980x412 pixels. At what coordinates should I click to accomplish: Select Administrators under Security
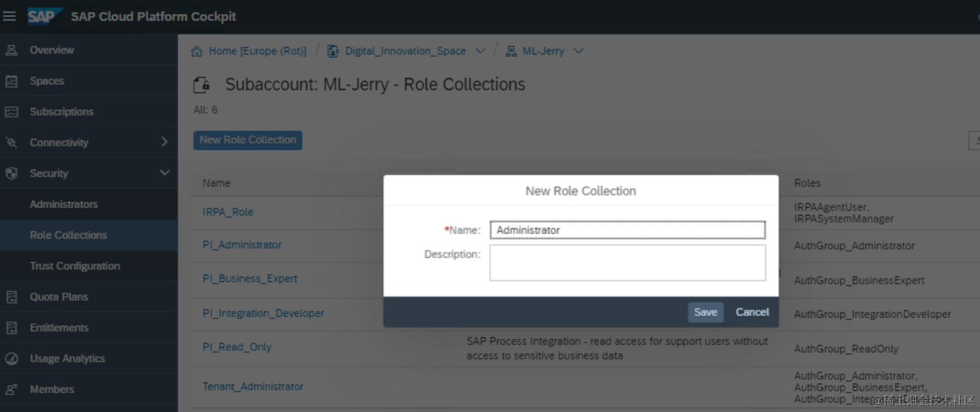click(64, 204)
